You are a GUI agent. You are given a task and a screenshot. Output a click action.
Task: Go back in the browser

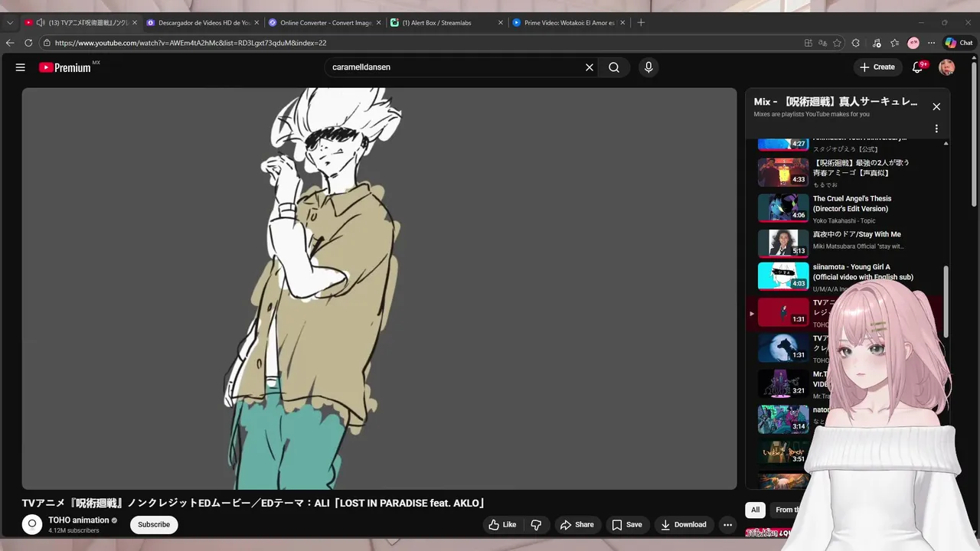pos(10,43)
